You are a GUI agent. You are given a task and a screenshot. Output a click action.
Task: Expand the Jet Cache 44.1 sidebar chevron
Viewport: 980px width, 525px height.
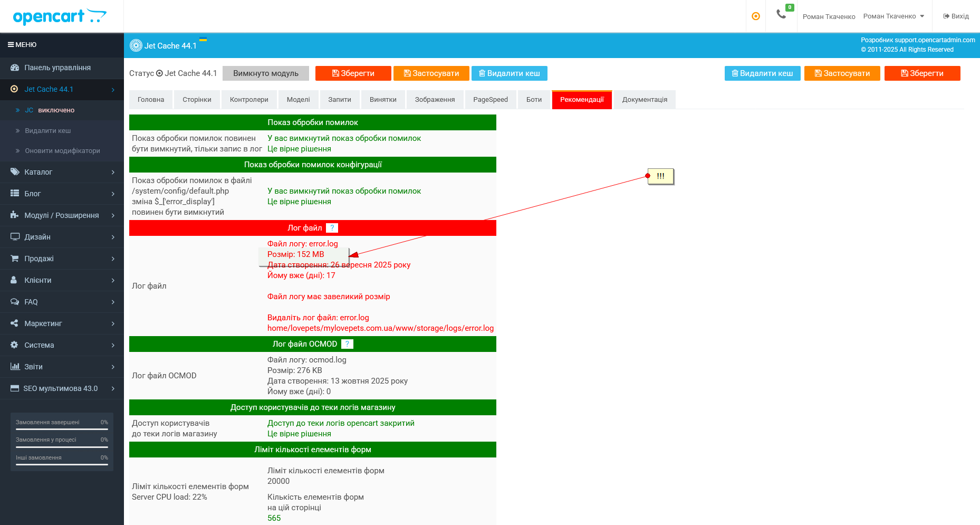tap(113, 90)
